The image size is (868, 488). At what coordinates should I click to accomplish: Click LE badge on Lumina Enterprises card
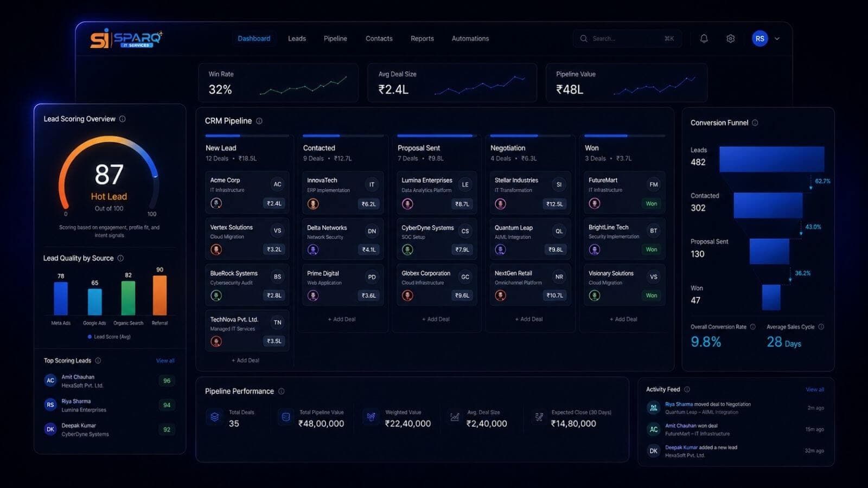pyautogui.click(x=465, y=184)
